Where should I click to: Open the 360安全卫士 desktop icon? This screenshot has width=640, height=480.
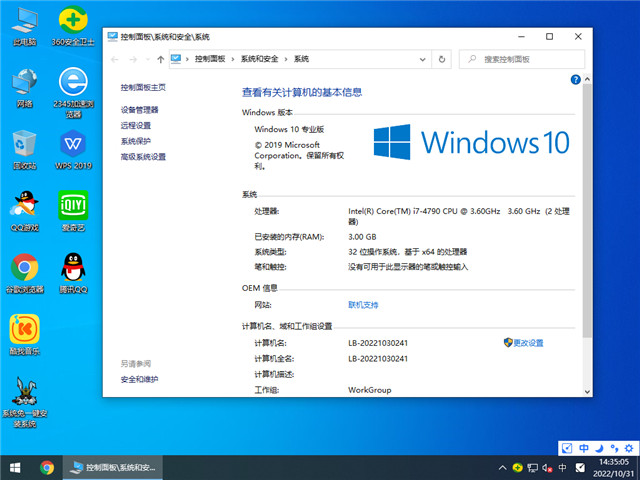click(71, 22)
